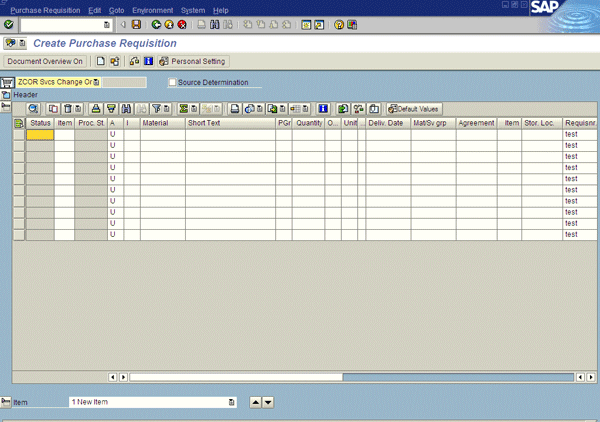Click the Default Values button
Viewport: 600px width, 422px height.
click(414, 108)
